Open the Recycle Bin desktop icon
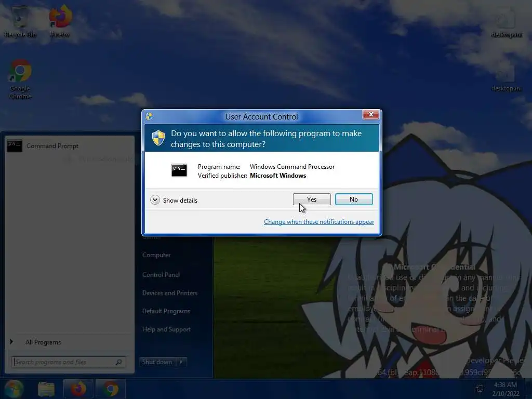Screen dimensions: 532x399 coord(20,22)
